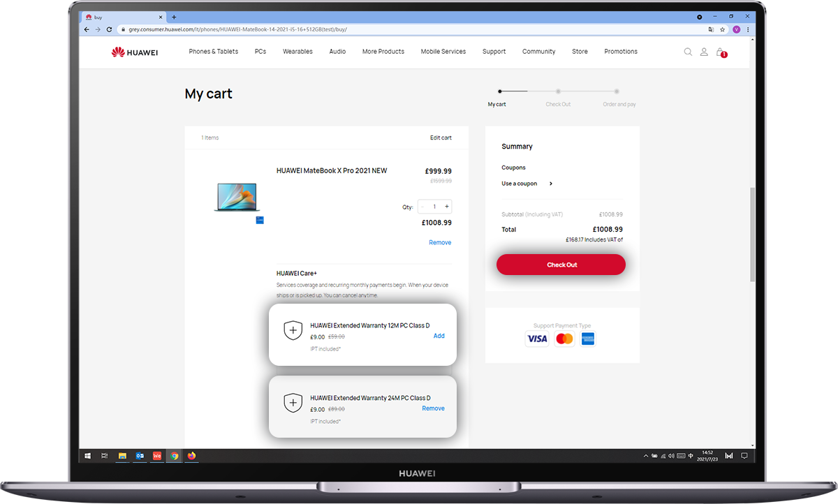Click the translate page icon in address bar
The width and height of the screenshot is (838, 504).
point(712,29)
